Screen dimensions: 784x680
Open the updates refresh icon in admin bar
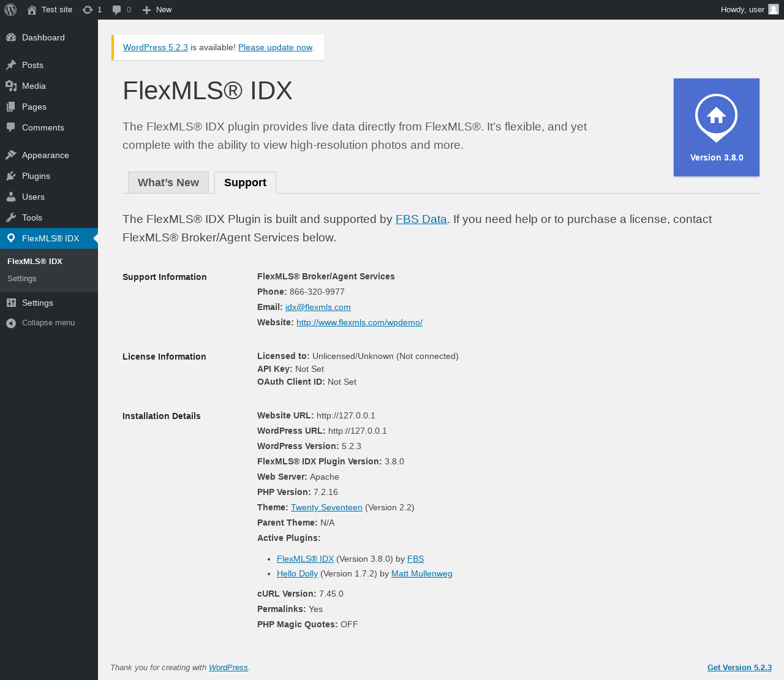[88, 10]
